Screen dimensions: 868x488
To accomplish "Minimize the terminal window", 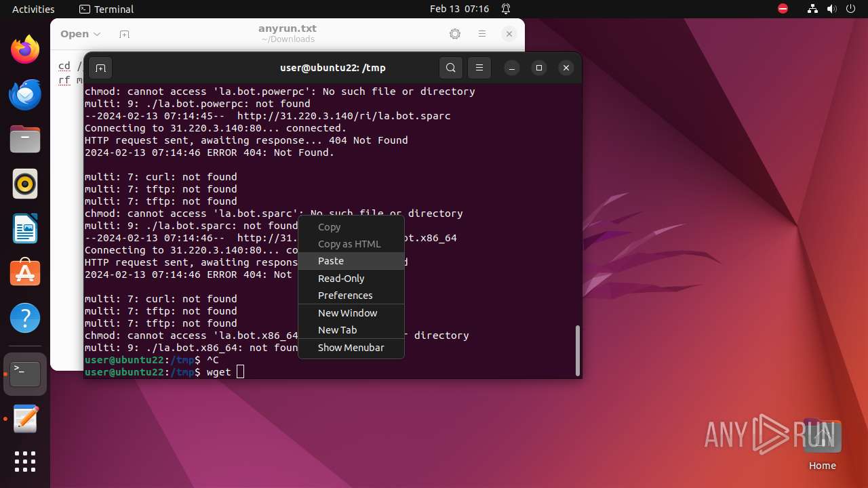I will (512, 68).
